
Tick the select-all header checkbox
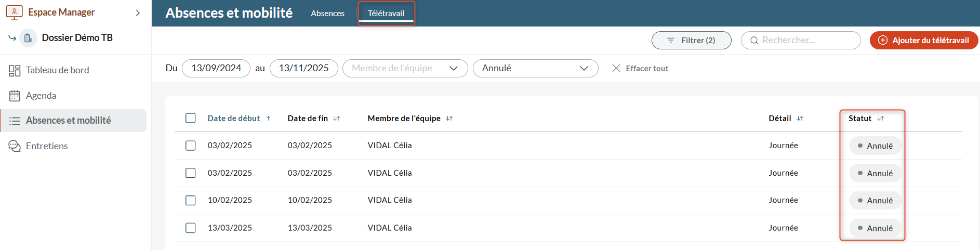click(x=191, y=118)
